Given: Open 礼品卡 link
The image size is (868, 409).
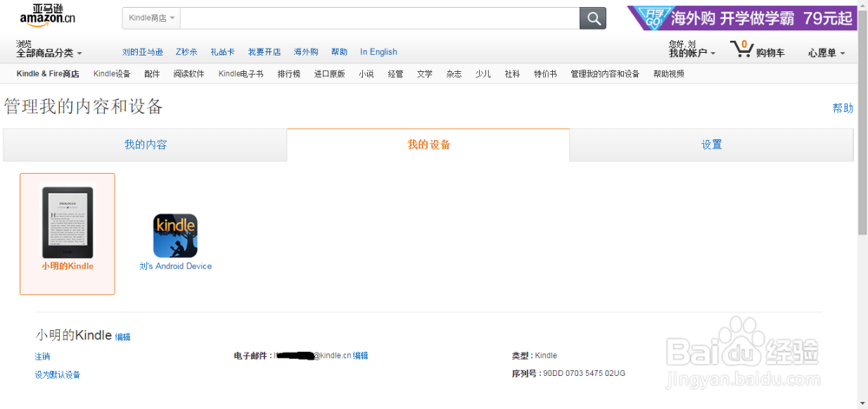Looking at the screenshot, I should (x=222, y=52).
